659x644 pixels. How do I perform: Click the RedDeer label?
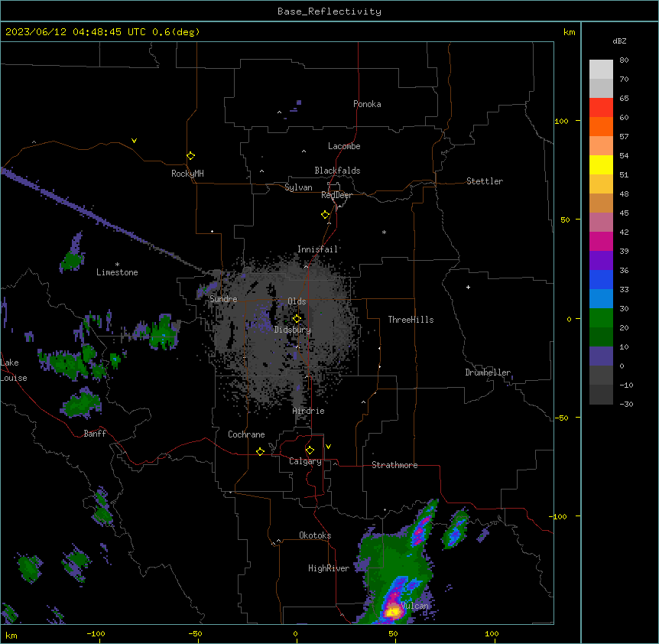[336, 195]
